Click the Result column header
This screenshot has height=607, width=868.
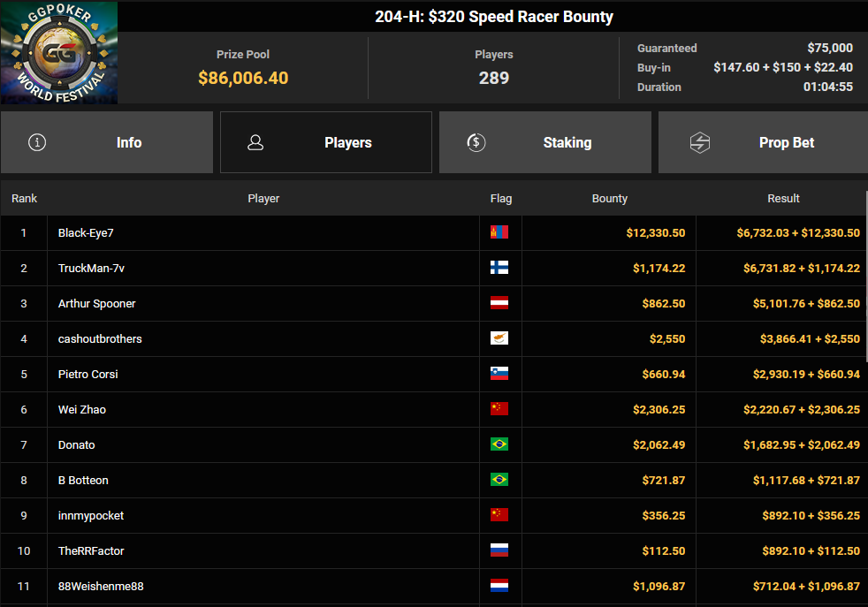pyautogui.click(x=783, y=198)
